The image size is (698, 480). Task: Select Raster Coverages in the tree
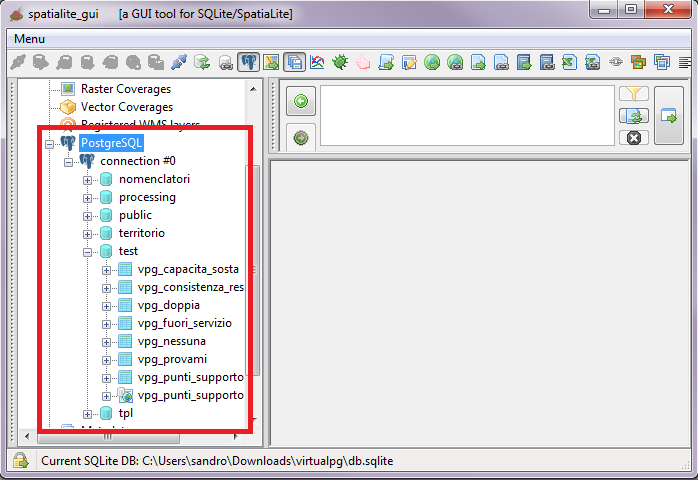[x=126, y=89]
